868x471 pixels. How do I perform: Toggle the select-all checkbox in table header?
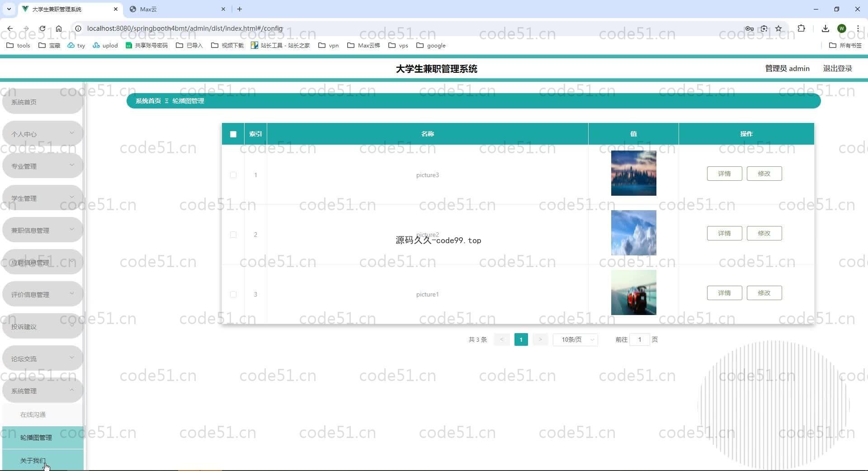point(233,134)
